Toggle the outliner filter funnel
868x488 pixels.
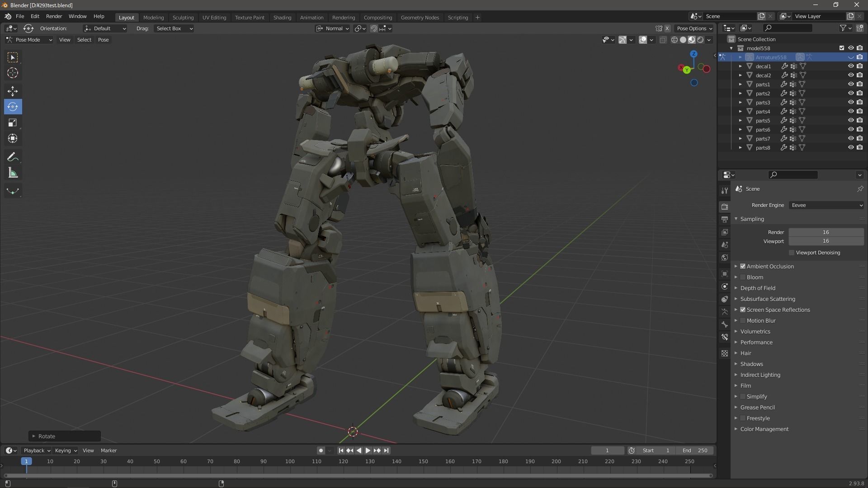(843, 28)
